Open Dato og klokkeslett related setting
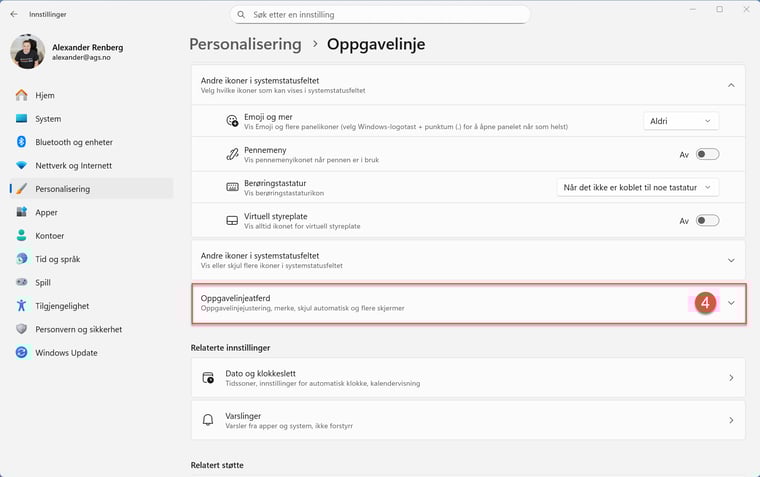 click(468, 378)
